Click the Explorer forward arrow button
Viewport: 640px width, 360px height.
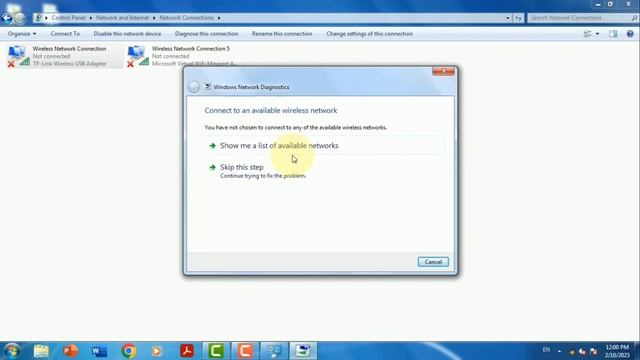tap(20, 18)
